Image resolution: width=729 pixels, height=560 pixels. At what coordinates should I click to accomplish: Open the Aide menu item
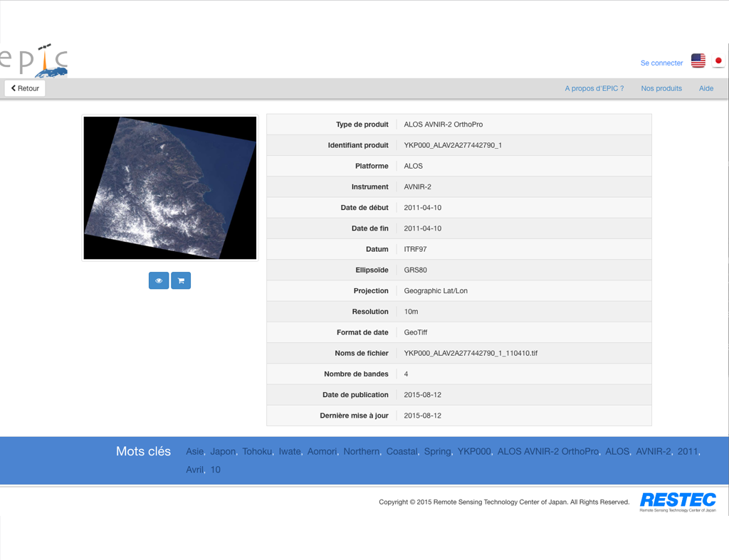706,88
